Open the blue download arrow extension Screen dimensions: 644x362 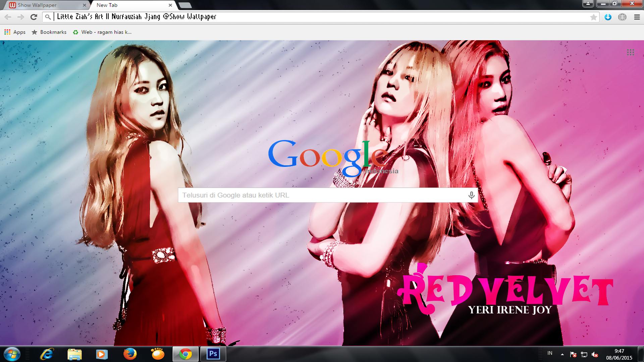click(608, 17)
